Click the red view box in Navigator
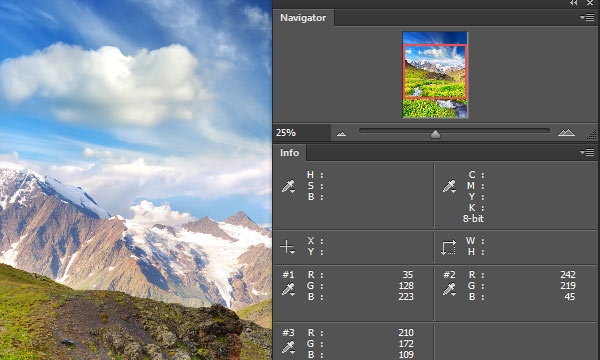 click(x=435, y=72)
